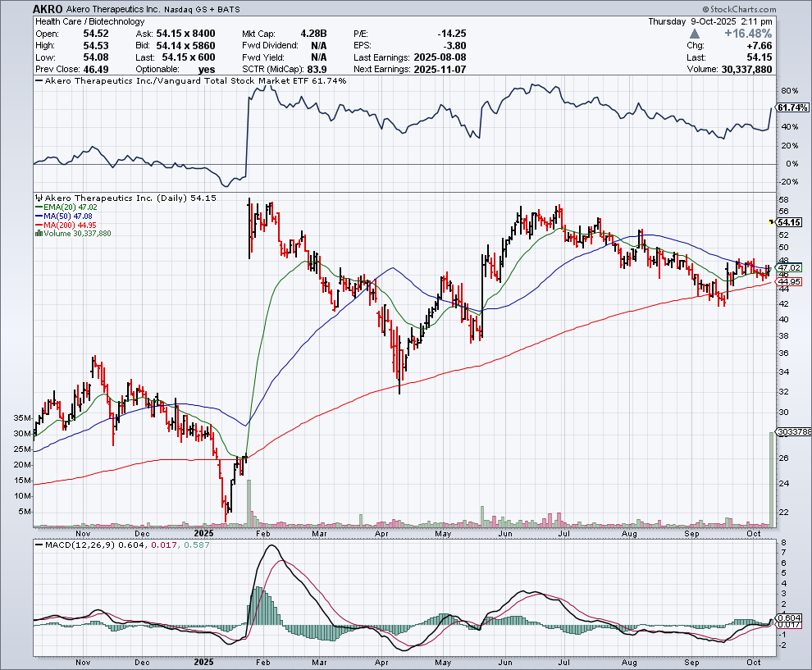This screenshot has width=812, height=670.
Task: Click the dark blue line icon in the relative strength legend
Action: coord(37,81)
